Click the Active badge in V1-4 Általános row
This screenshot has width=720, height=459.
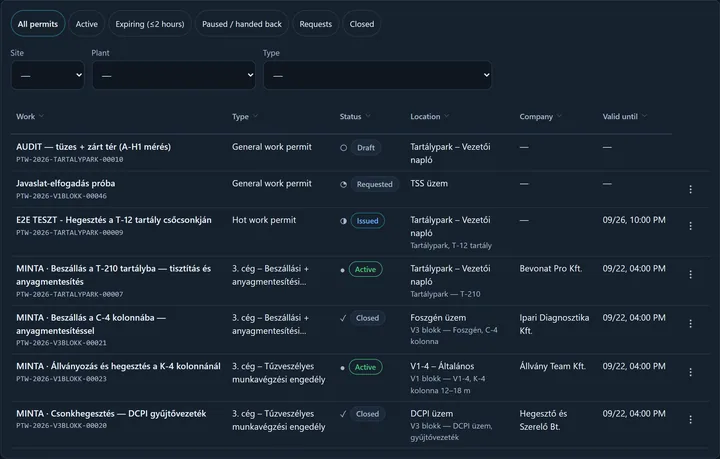(366, 367)
